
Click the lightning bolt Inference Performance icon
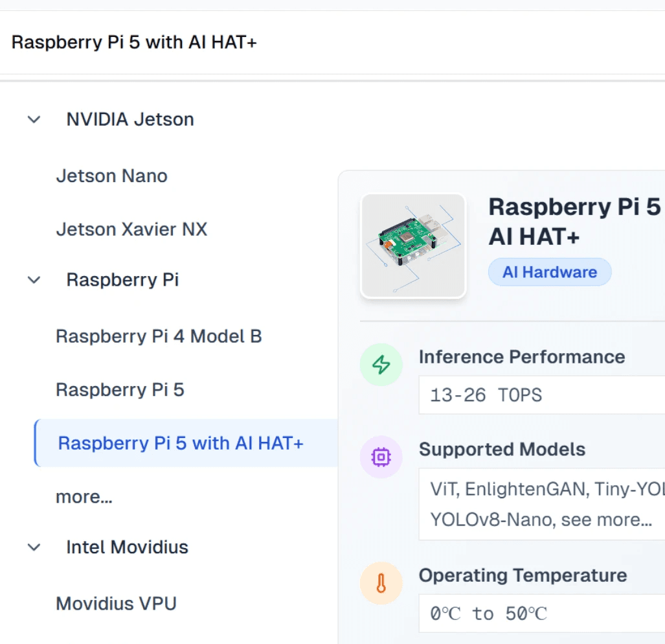pos(381,364)
